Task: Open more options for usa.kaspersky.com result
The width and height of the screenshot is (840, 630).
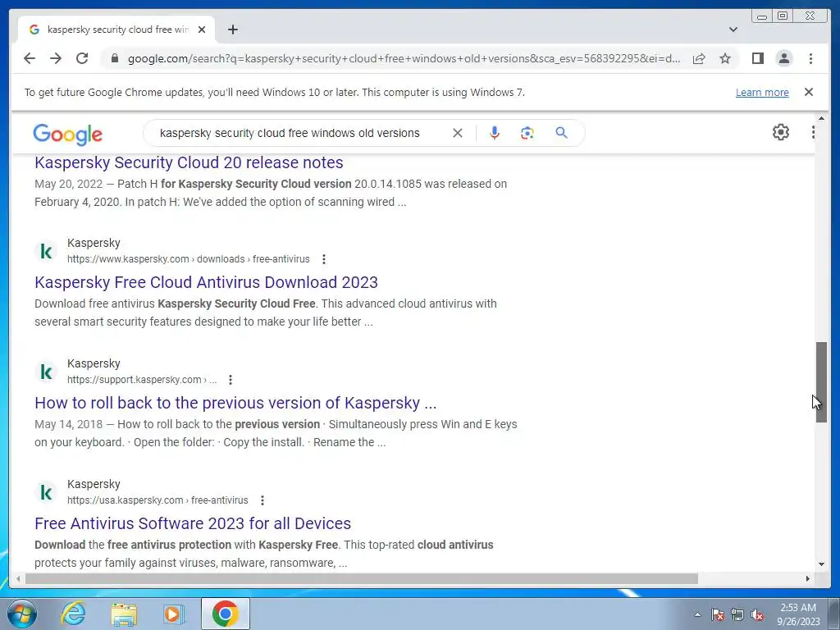Action: (262, 500)
